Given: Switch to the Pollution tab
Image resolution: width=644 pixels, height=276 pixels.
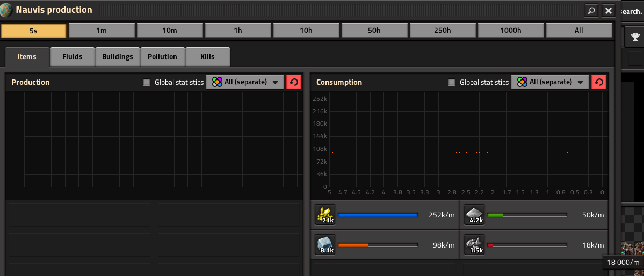Looking at the screenshot, I should (163, 57).
